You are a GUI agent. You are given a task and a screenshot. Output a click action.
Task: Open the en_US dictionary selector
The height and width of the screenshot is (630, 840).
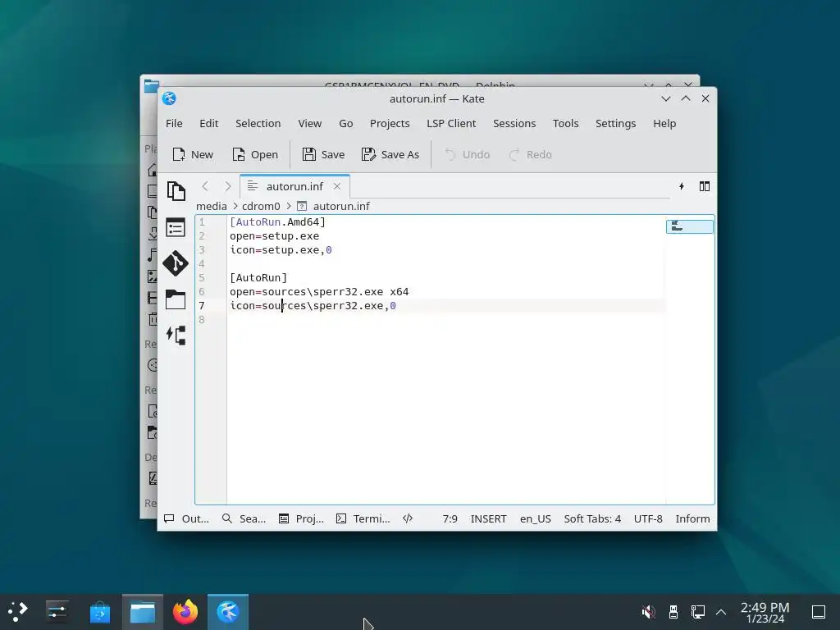click(535, 518)
